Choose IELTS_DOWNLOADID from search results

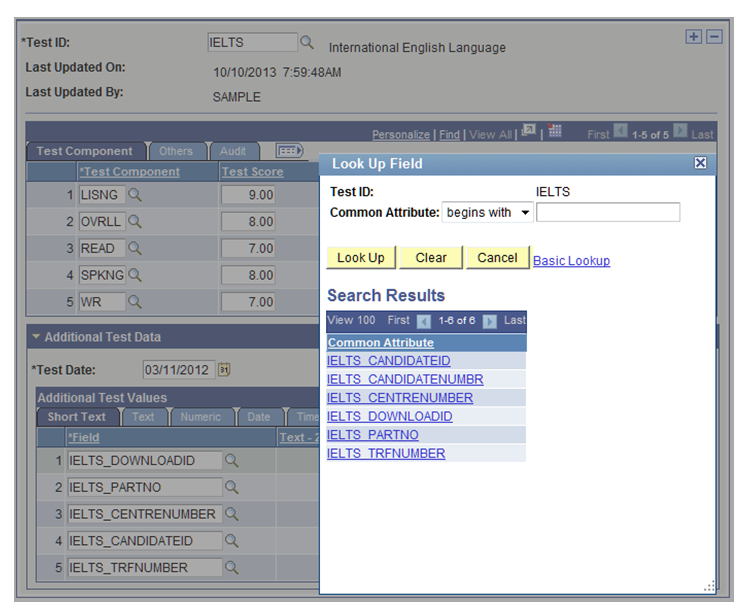click(x=390, y=417)
